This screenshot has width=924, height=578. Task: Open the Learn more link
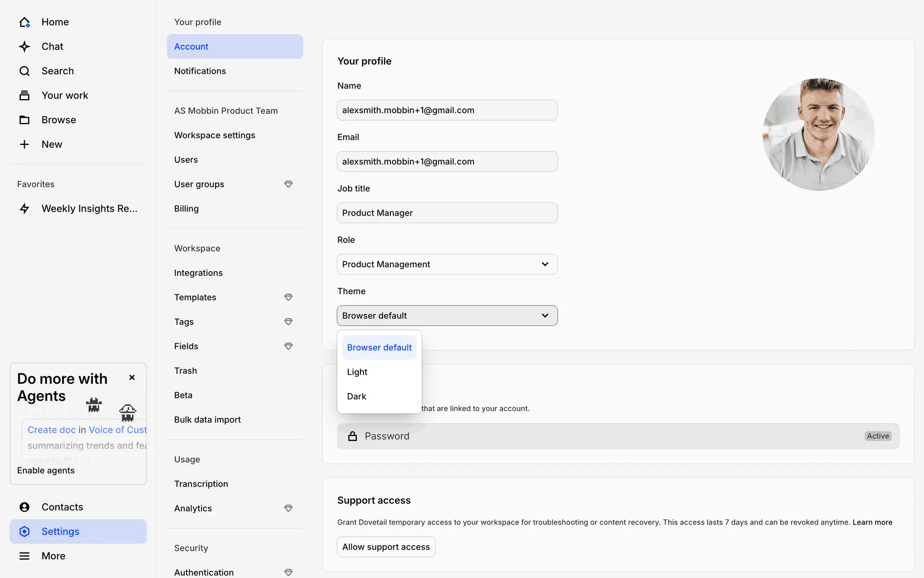[872, 523]
